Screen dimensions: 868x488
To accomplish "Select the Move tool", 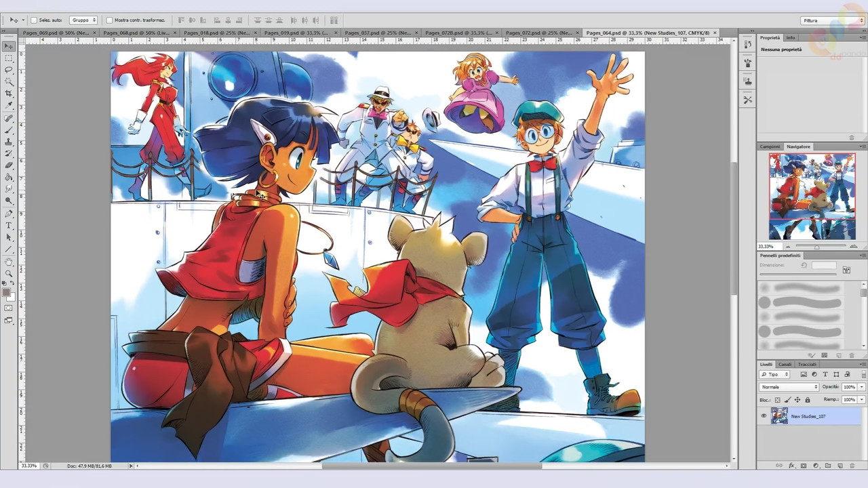I will (9, 46).
